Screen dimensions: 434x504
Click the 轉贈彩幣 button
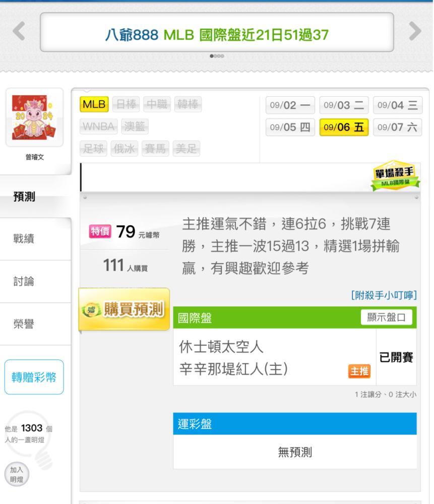[x=34, y=377]
